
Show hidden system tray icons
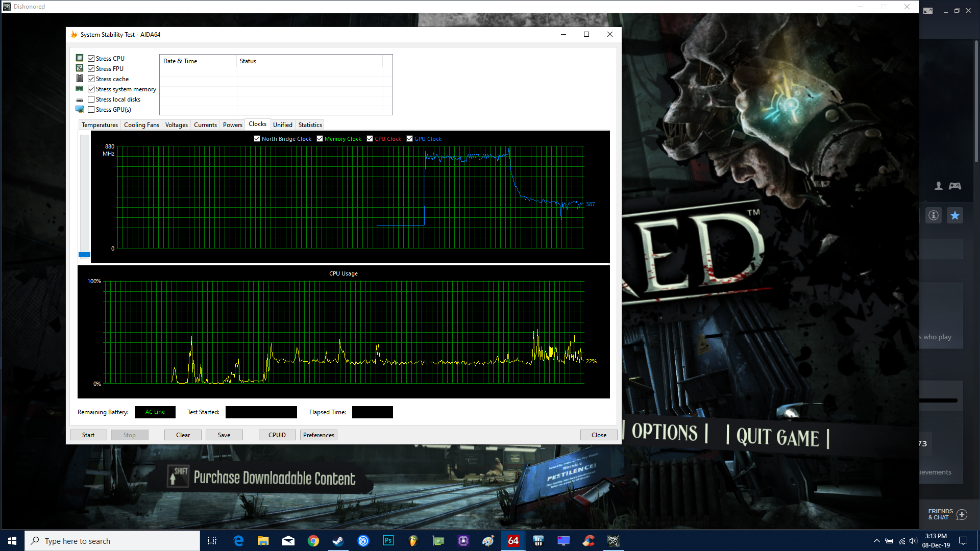pyautogui.click(x=877, y=541)
